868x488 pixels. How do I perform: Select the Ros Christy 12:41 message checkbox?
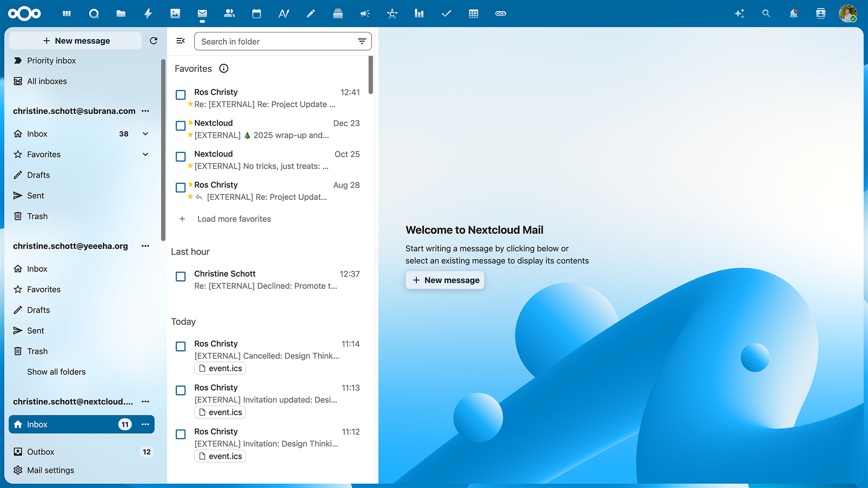click(x=180, y=95)
